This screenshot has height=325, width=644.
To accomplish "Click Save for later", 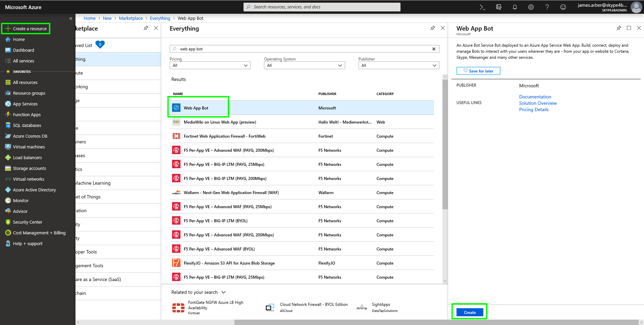I will pyautogui.click(x=478, y=71).
